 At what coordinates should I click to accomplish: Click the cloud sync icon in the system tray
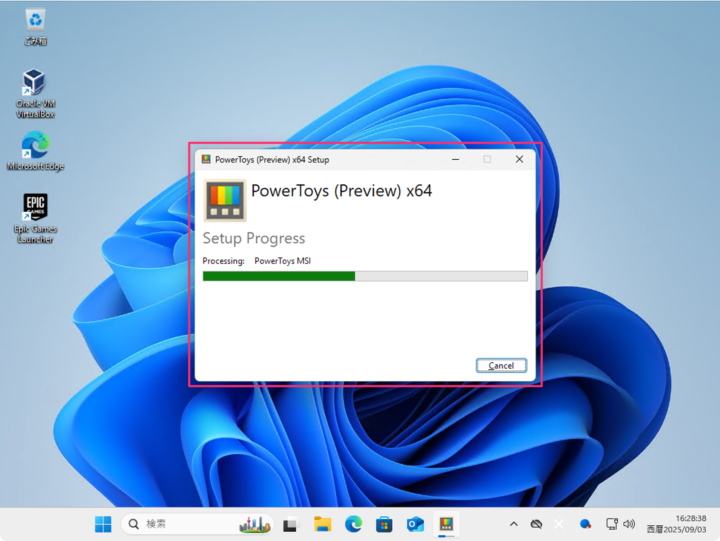(536, 524)
